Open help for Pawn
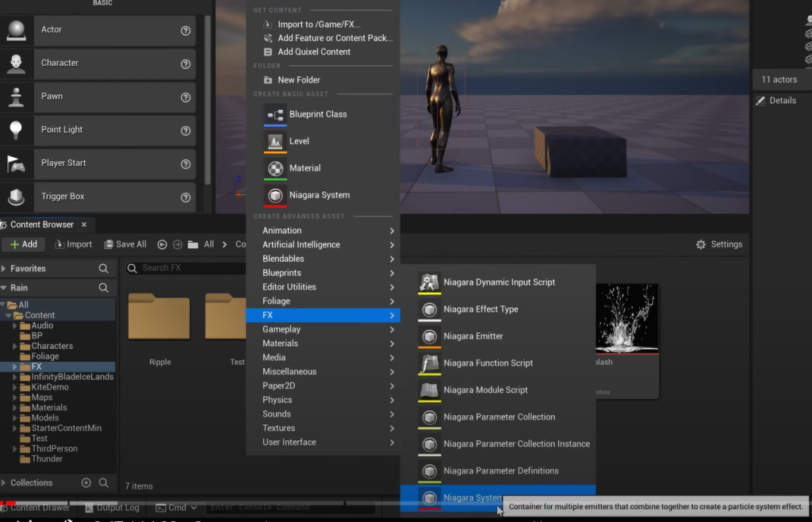This screenshot has height=522, width=812. coord(186,98)
